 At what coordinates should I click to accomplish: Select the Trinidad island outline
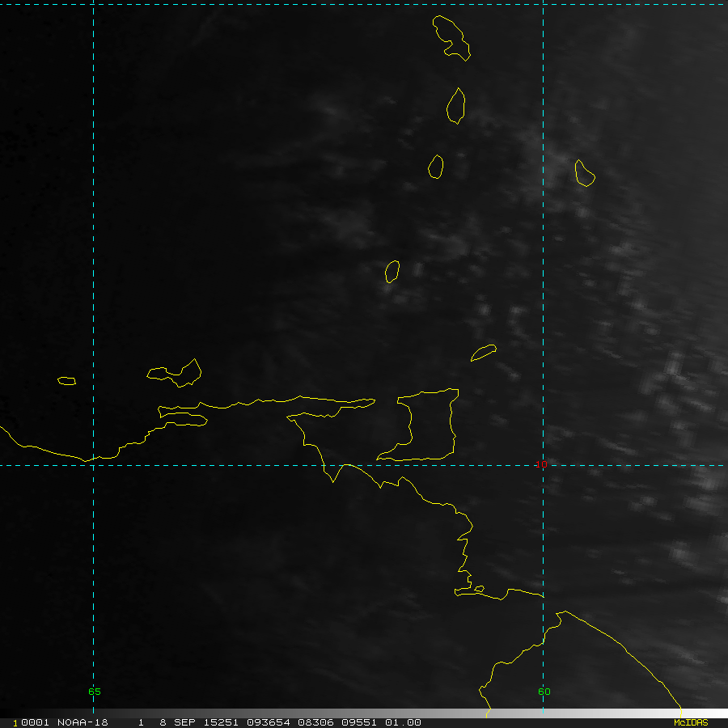429,425
